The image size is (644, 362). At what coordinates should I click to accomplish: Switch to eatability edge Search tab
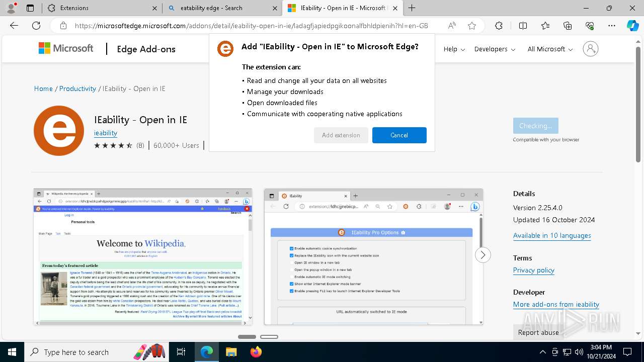point(222,8)
